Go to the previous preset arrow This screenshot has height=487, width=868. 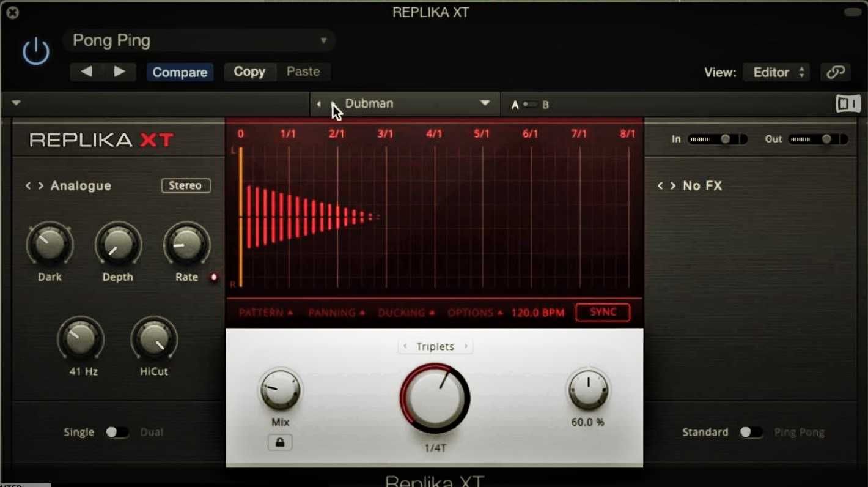86,72
